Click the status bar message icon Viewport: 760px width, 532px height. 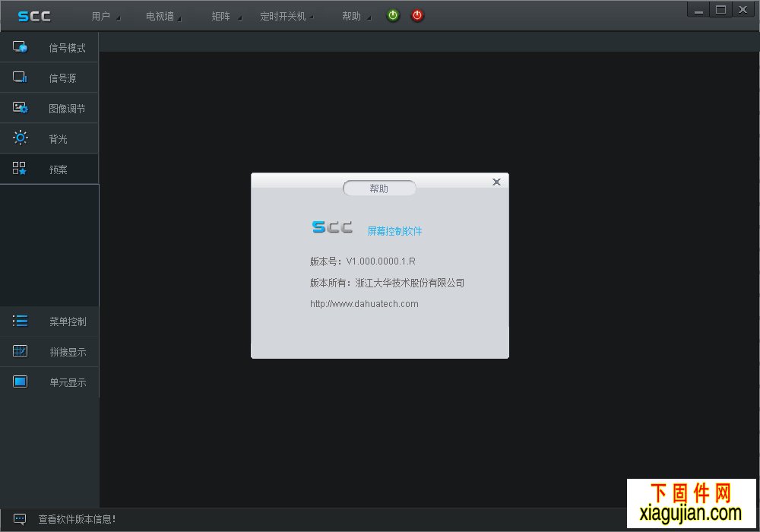(20, 519)
